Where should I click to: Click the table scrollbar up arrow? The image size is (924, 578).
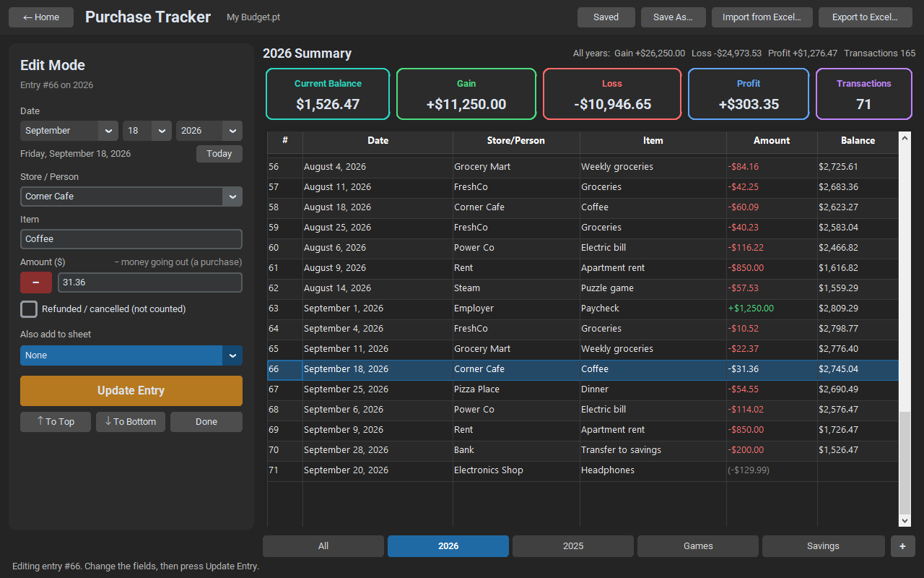905,137
